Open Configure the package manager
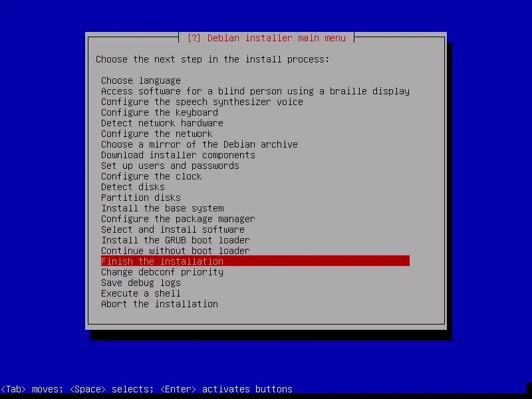Image resolution: width=532 pixels, height=399 pixels. pyautogui.click(x=255, y=219)
